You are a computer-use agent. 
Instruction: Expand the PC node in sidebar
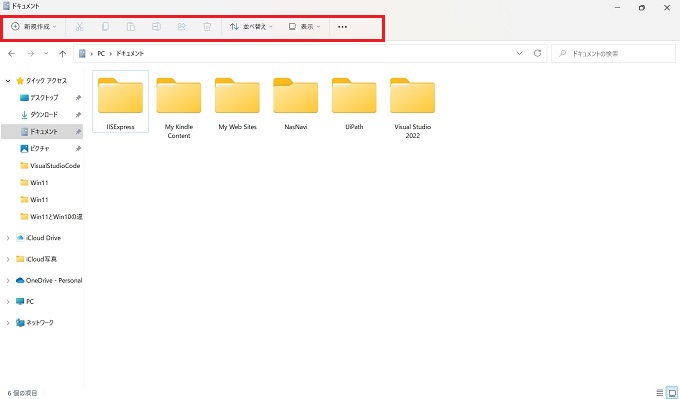[x=8, y=301]
